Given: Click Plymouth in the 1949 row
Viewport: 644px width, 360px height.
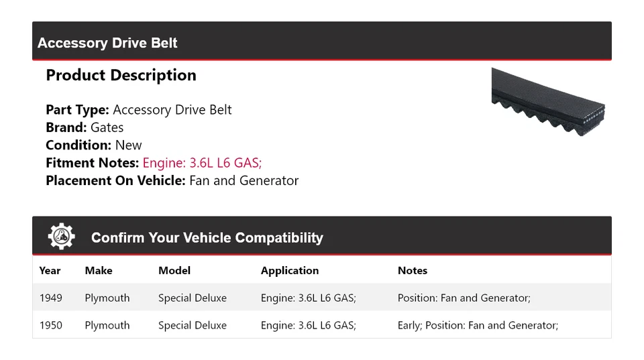Looking at the screenshot, I should 107,298.
